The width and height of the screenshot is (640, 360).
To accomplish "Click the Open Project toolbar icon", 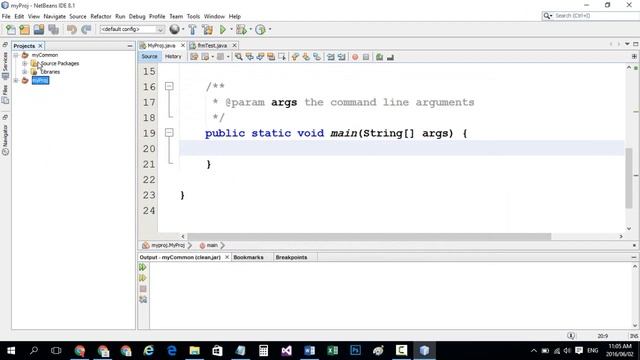I will click(39, 29).
